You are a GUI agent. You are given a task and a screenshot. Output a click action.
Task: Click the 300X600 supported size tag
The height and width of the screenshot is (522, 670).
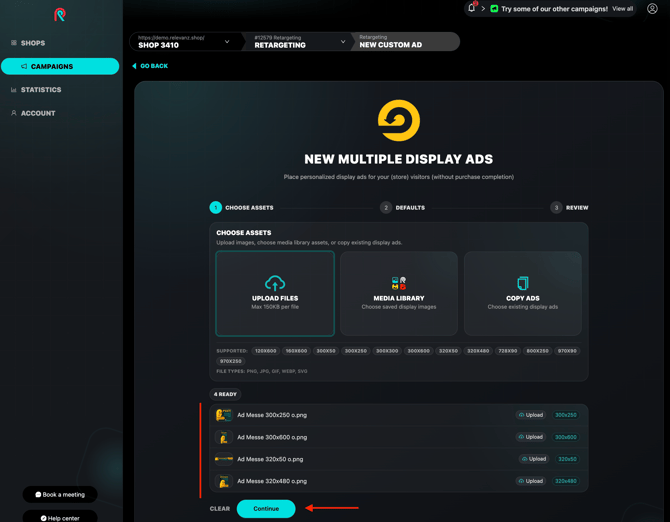pyautogui.click(x=418, y=351)
